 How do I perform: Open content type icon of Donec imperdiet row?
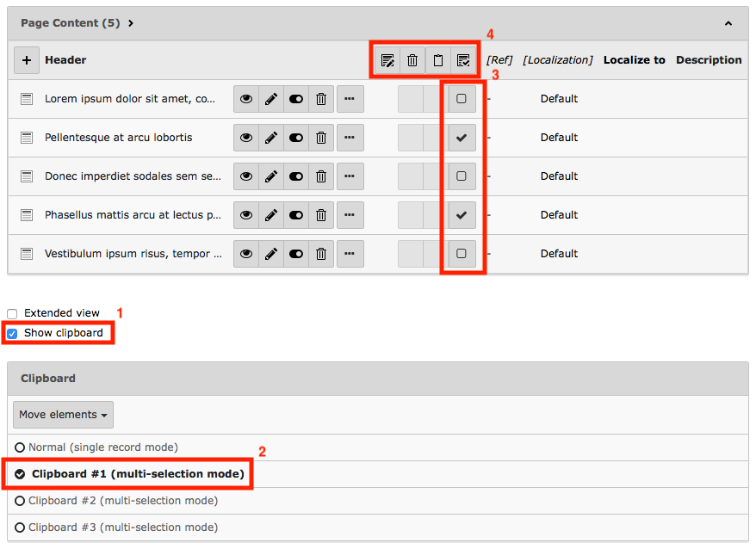(x=27, y=176)
